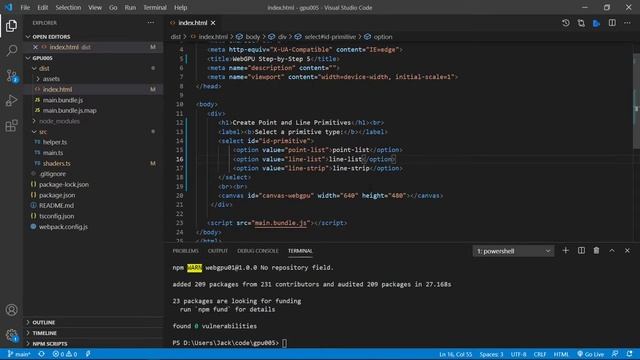Open the Edit menu
The width and height of the screenshot is (640, 360).
pos(42,7)
